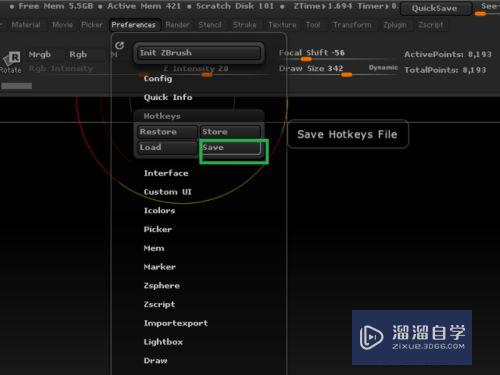
Task: Click the Init ZBrush button
Action: tap(199, 53)
